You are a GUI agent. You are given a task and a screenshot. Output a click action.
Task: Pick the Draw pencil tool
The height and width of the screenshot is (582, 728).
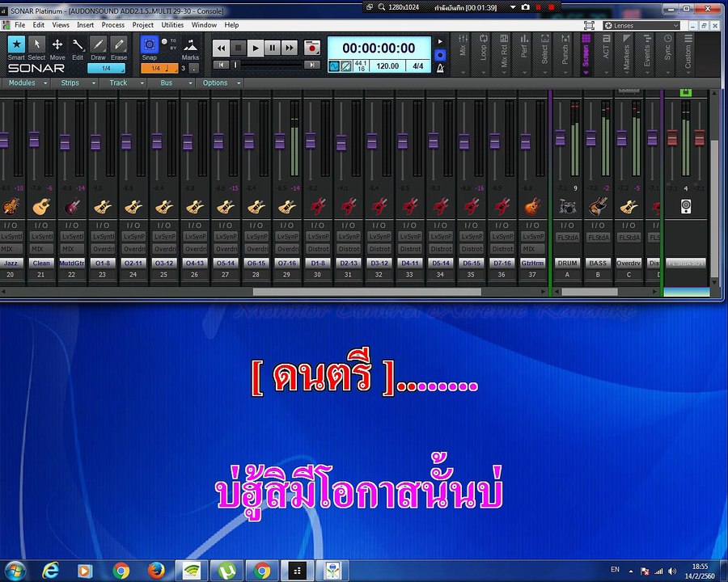98,45
